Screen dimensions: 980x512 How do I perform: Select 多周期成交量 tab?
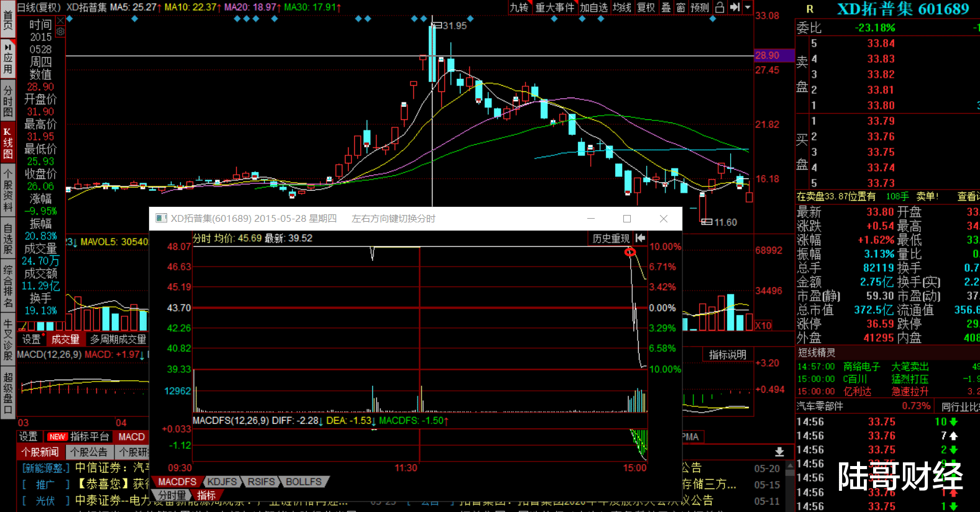coord(118,339)
